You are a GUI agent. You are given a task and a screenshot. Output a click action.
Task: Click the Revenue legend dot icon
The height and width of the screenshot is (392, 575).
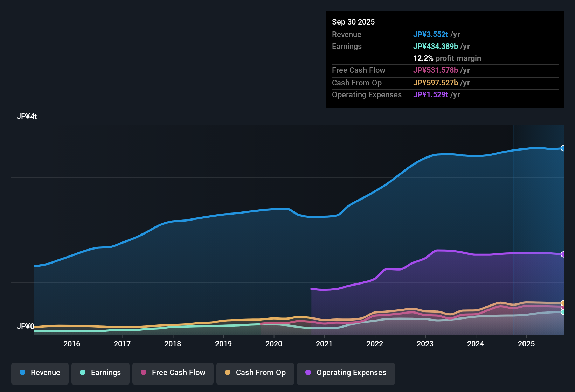(22, 373)
